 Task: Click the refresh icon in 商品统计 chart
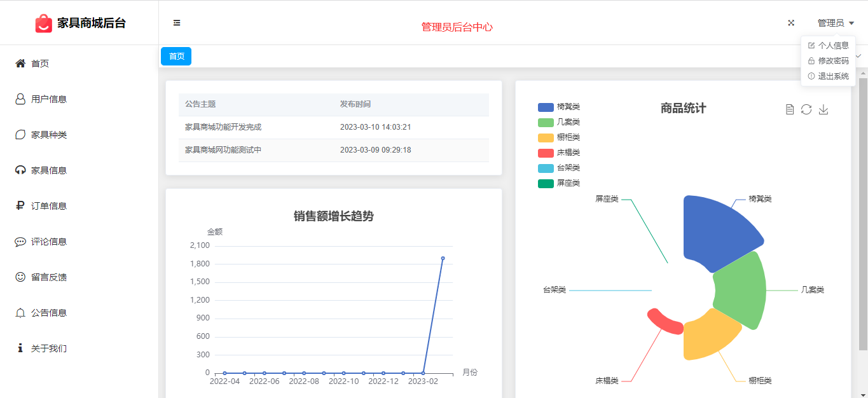click(x=806, y=109)
